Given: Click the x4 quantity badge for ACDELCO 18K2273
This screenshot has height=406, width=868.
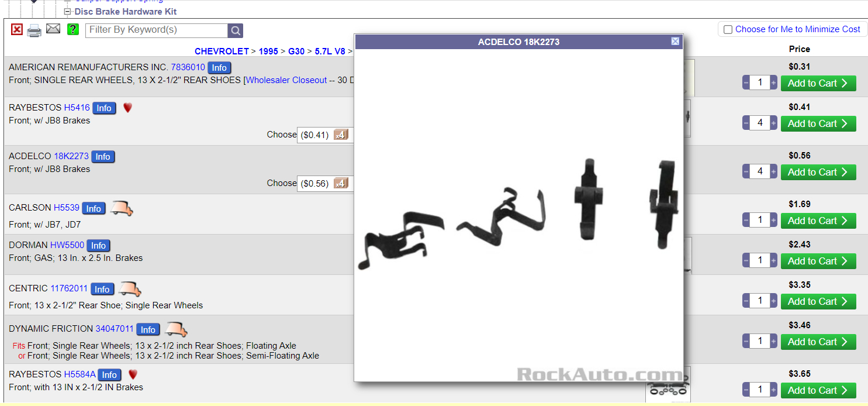Looking at the screenshot, I should 341,184.
